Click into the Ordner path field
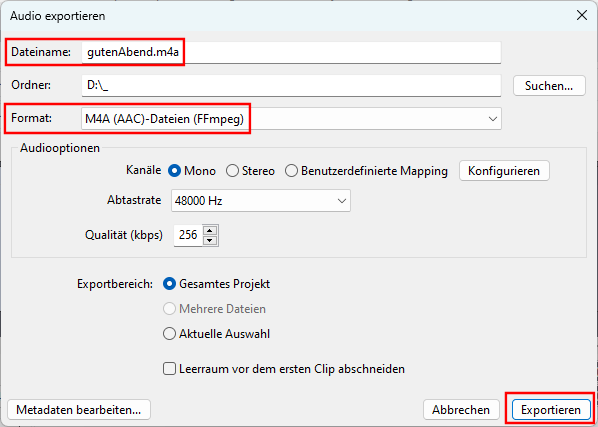Viewport: 598px width, 427px height. pos(291,85)
